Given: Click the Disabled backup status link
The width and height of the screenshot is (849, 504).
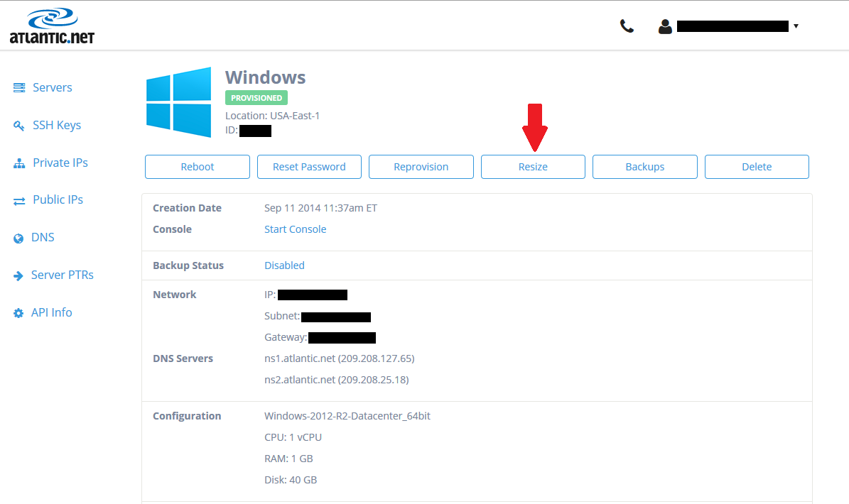Looking at the screenshot, I should coord(284,265).
